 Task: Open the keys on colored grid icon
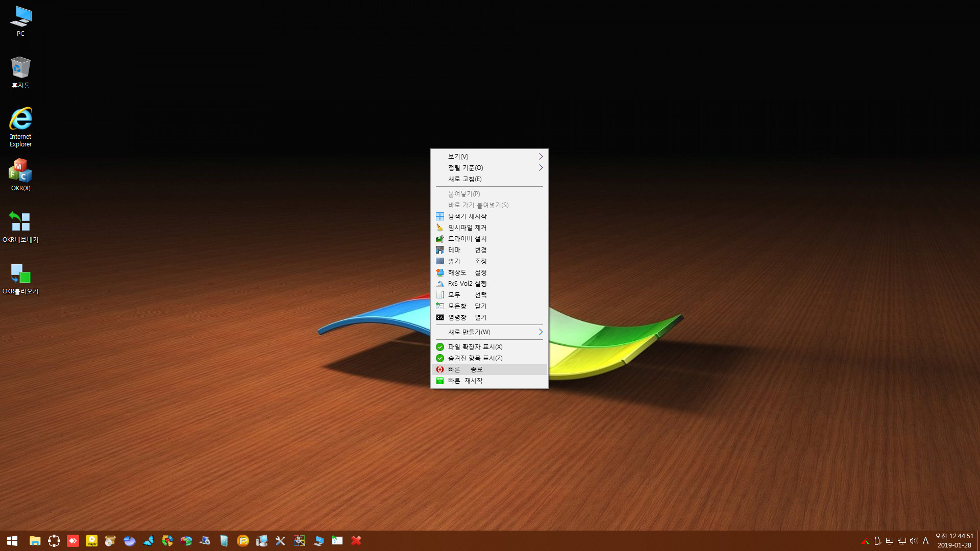[300, 541]
